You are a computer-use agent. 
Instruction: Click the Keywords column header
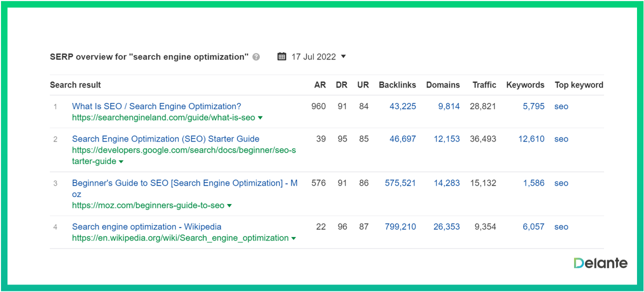pos(525,85)
